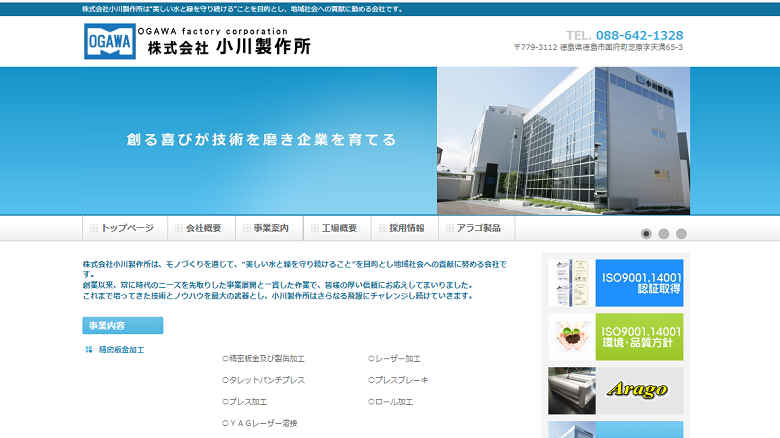Open the 工場概要 navigation item

[337, 228]
